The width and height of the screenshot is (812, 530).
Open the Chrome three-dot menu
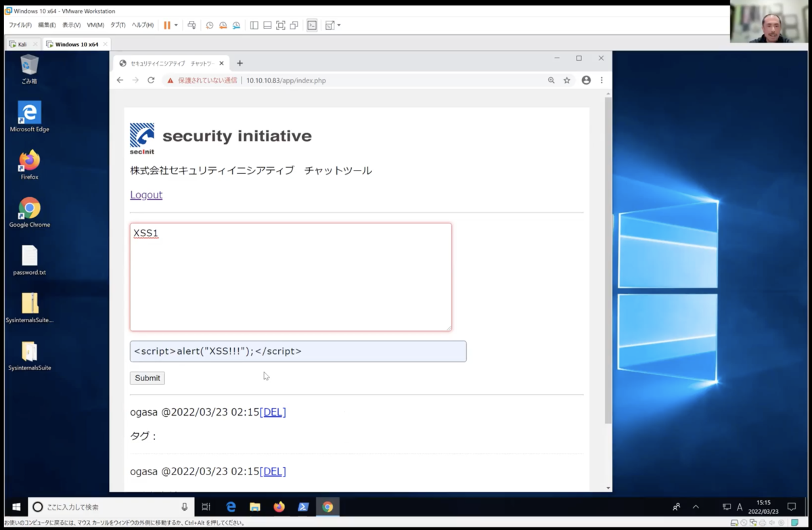602,80
